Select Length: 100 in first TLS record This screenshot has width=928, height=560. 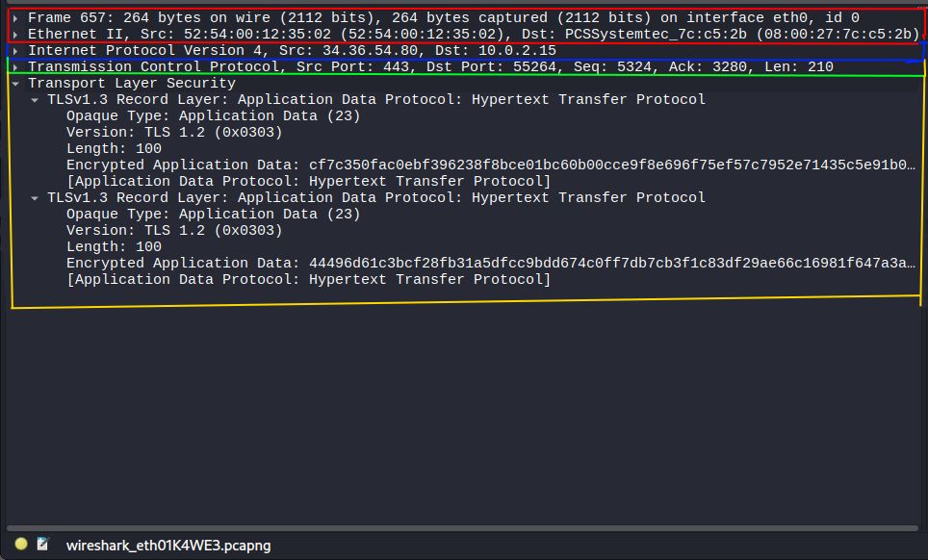pos(114,149)
